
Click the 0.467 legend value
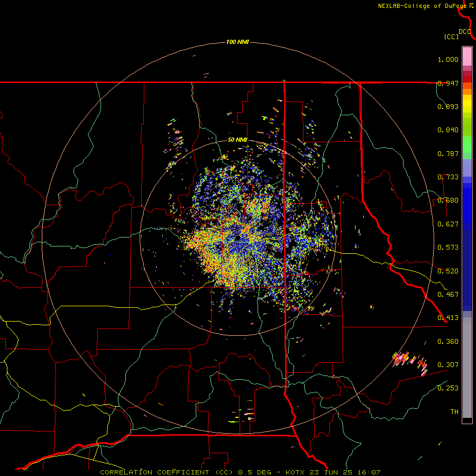pos(448,294)
